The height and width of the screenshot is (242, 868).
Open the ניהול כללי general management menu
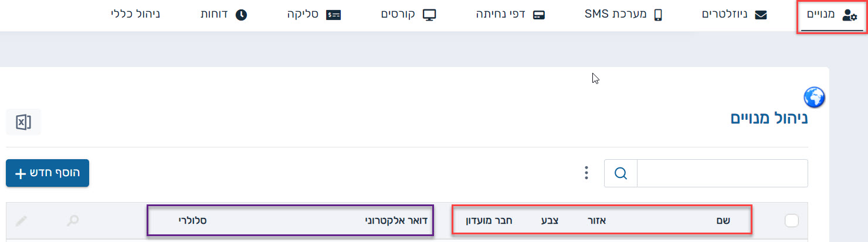[135, 15]
